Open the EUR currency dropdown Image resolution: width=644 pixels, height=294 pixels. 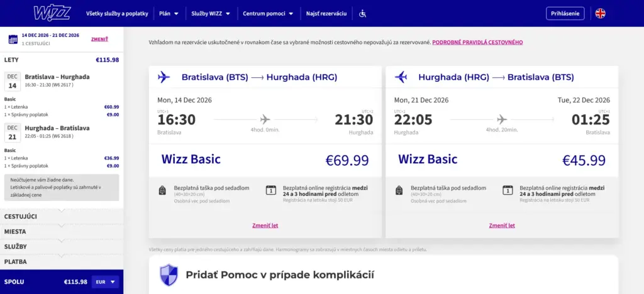(x=105, y=281)
